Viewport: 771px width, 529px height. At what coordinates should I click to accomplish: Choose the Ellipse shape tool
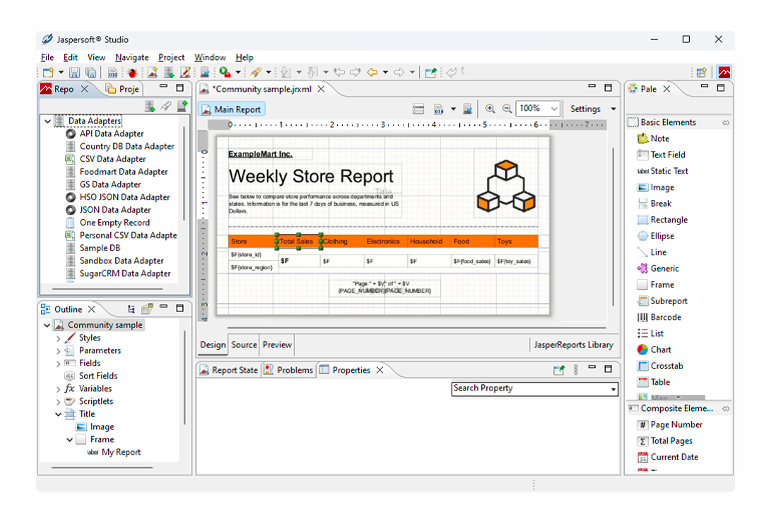point(661,236)
